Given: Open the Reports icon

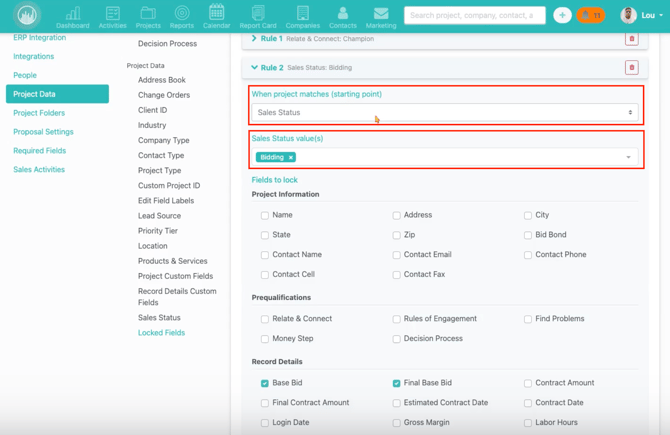Looking at the screenshot, I should (182, 15).
